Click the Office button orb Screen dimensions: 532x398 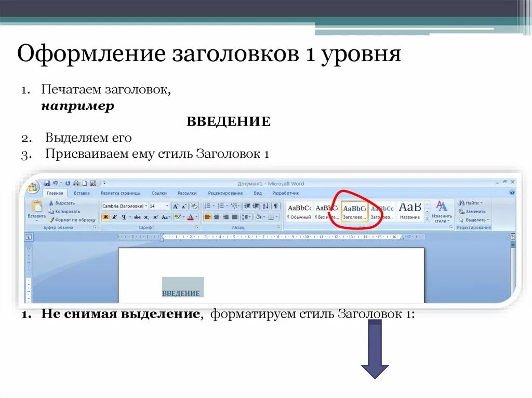33,187
